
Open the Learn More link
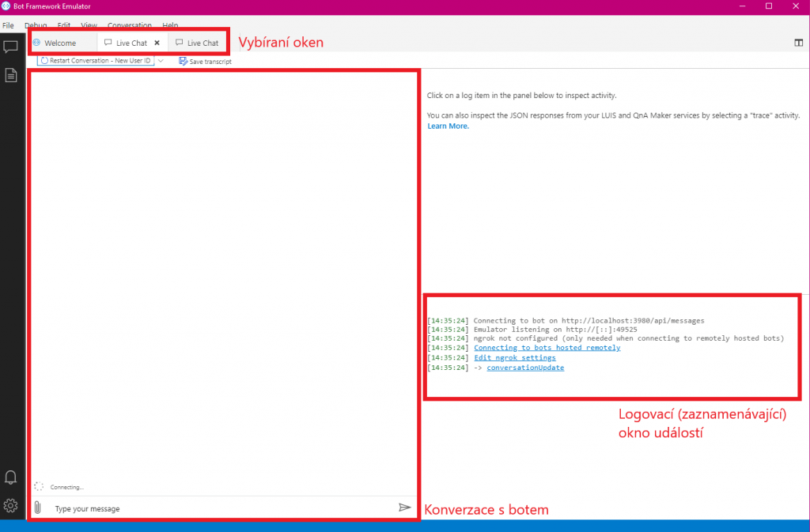(x=448, y=126)
